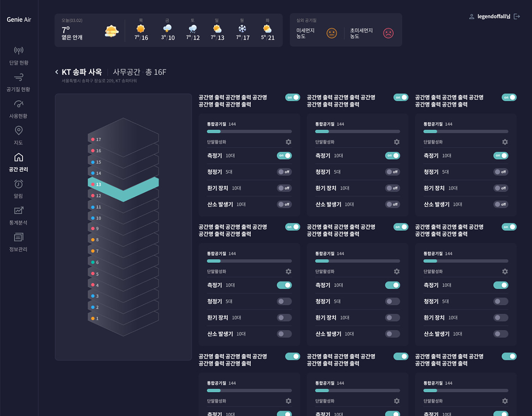Open the 지도 map pin icon
This screenshot has width=532, height=416.
[19, 130]
